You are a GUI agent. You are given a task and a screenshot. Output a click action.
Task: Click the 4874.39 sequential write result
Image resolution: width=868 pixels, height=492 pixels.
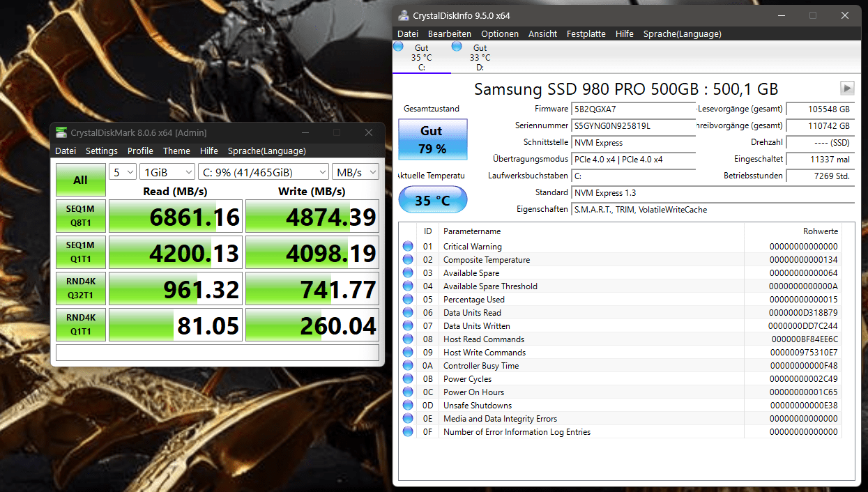pyautogui.click(x=312, y=217)
